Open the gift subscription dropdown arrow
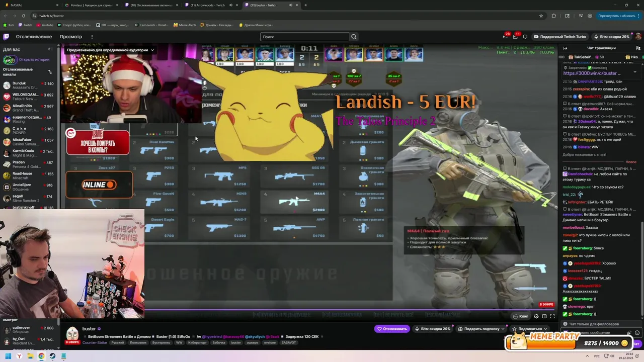The width and height of the screenshot is (644, 362). [504, 329]
